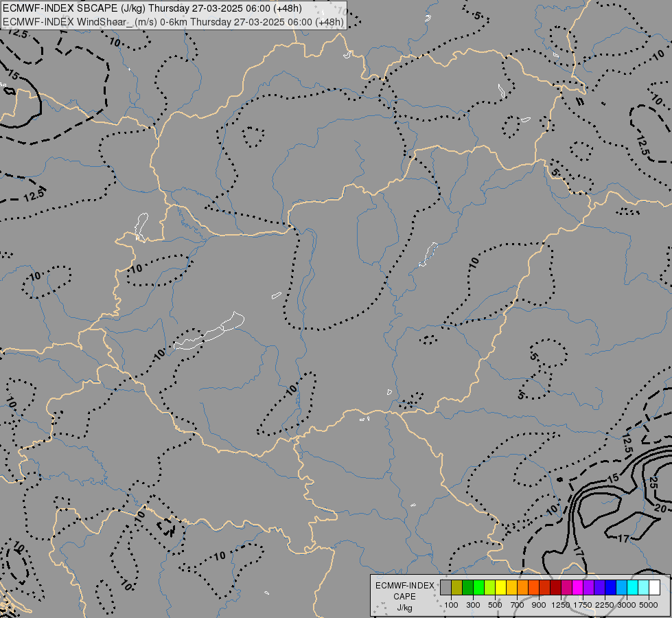The image size is (672, 618).
Task: Select the orange-red swatch left of the 900 tick
Action: pyautogui.click(x=533, y=588)
